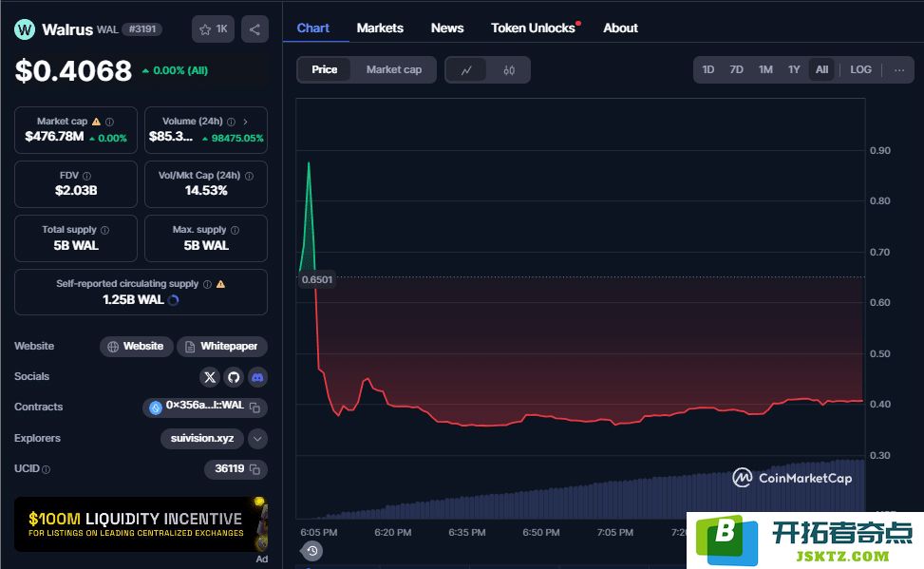Set chart range to All
The width and height of the screenshot is (924, 569).
coord(822,69)
